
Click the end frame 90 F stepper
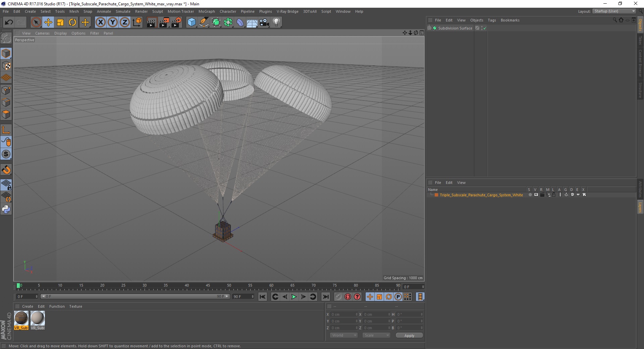click(x=253, y=297)
